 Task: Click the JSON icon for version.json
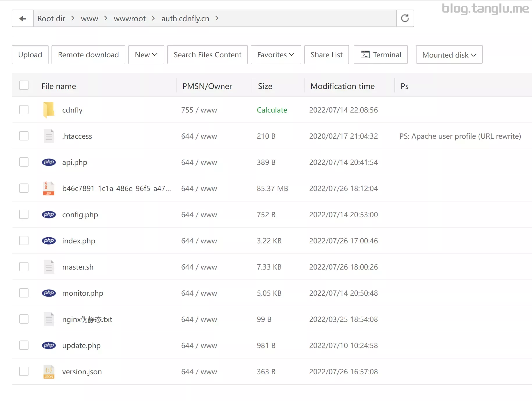(x=49, y=372)
